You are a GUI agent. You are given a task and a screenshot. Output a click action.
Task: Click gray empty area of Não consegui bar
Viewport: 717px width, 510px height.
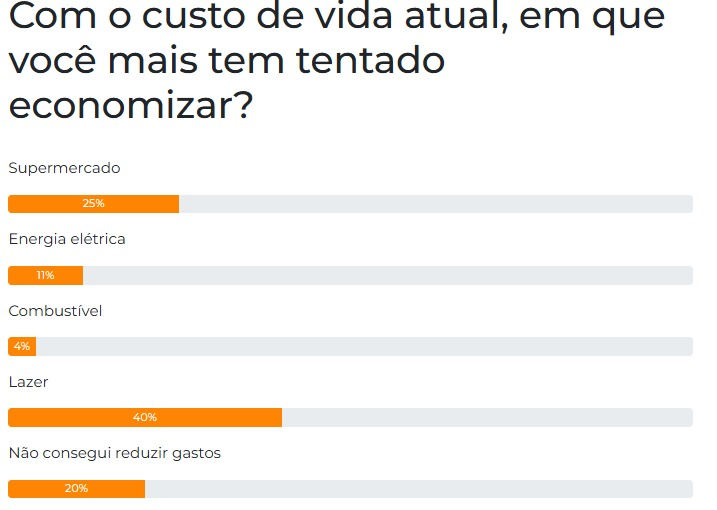(x=419, y=489)
